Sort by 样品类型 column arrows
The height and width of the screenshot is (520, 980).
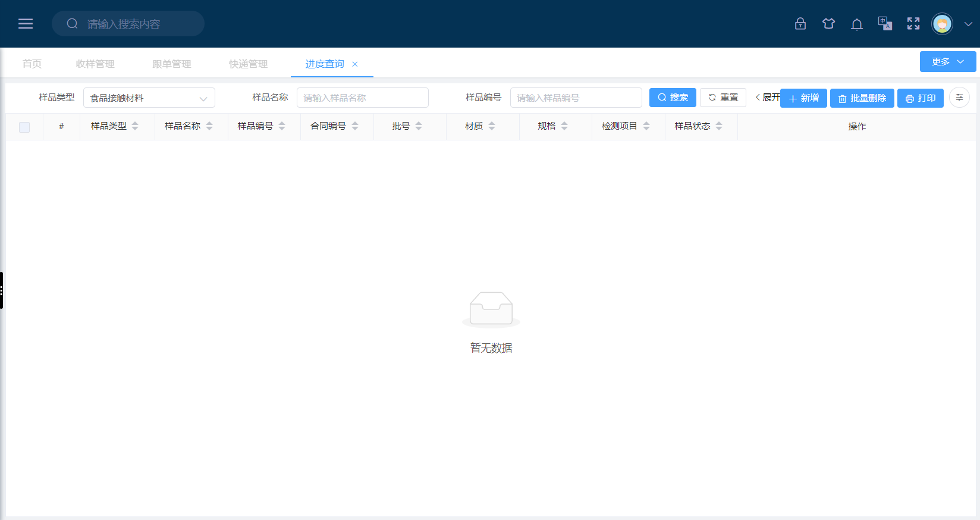[135, 126]
